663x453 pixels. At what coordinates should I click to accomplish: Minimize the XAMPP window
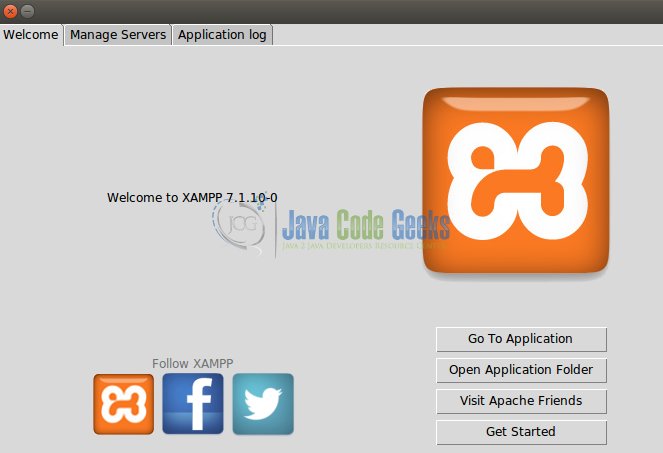(x=27, y=11)
